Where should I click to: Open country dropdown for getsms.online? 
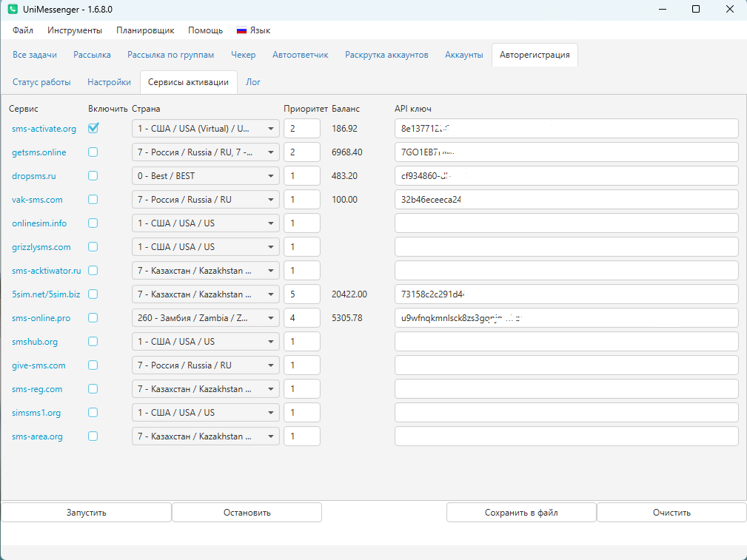205,152
